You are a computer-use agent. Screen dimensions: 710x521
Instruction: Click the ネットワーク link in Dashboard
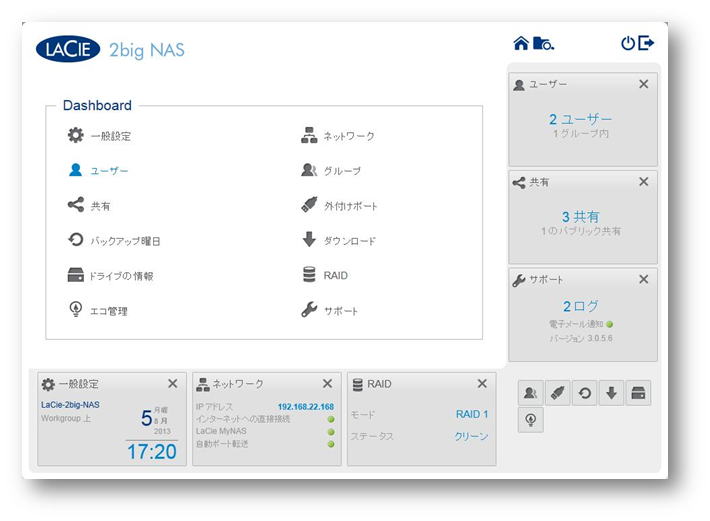click(x=349, y=136)
